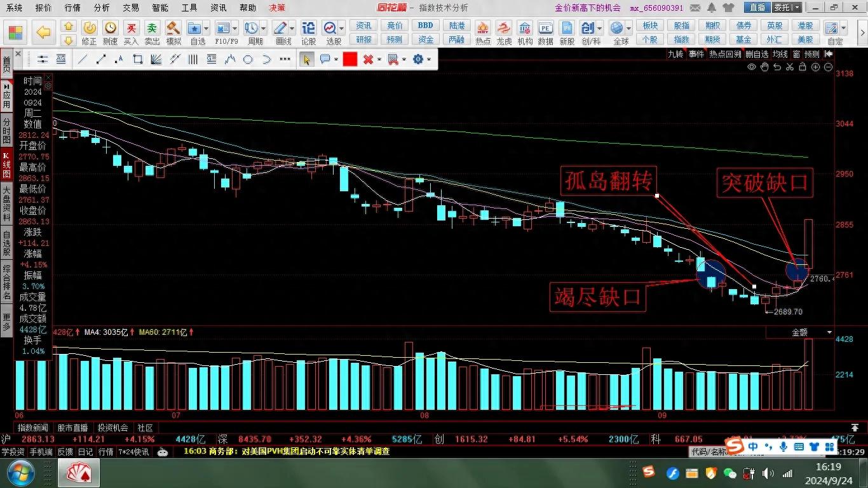Toggle the pointer selection mode tool
The height and width of the screenshot is (488, 868).
(x=307, y=60)
